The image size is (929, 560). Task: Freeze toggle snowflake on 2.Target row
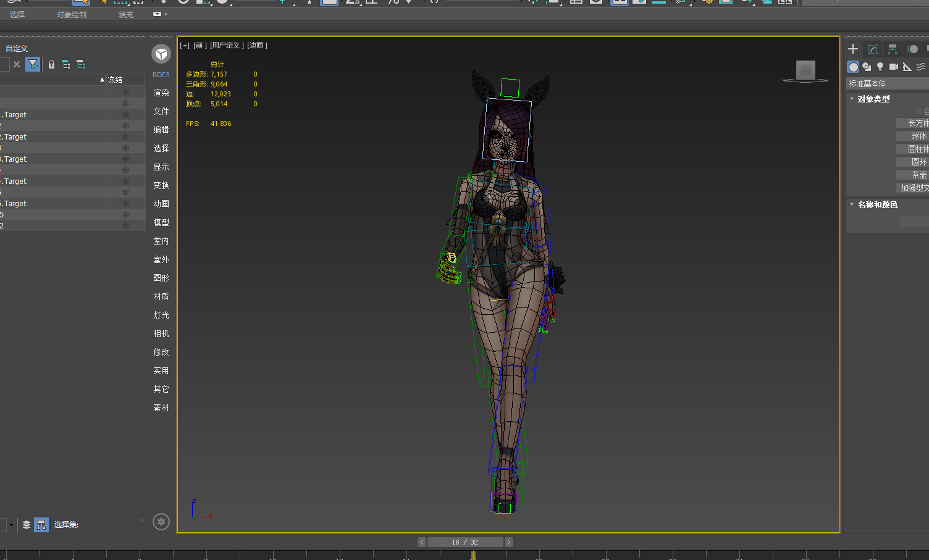(125, 137)
